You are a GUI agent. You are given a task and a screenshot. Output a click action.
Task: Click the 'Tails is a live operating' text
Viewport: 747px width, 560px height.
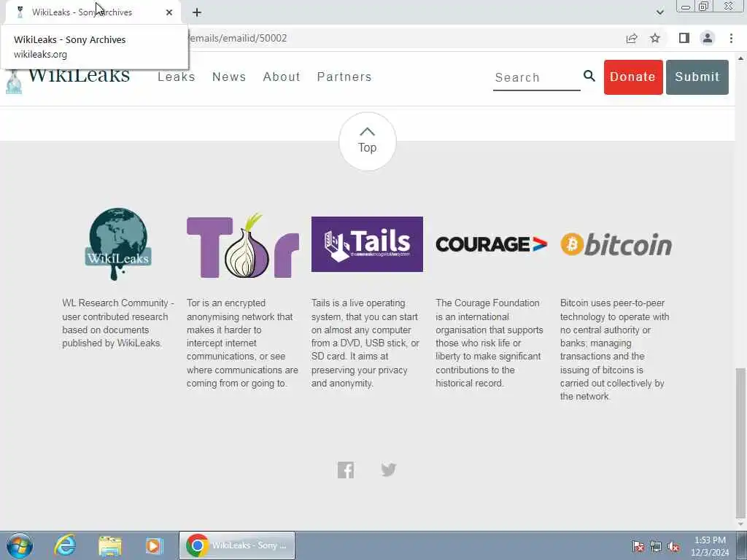click(365, 343)
